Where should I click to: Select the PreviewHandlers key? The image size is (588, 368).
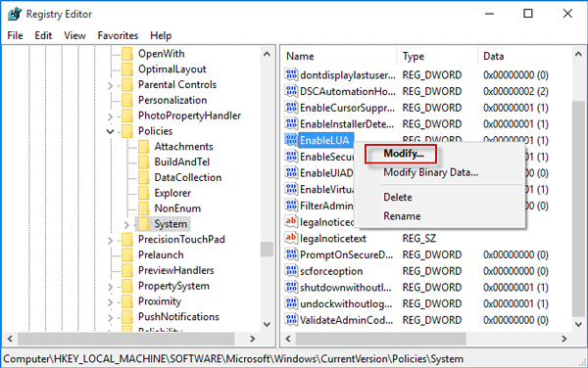175,270
